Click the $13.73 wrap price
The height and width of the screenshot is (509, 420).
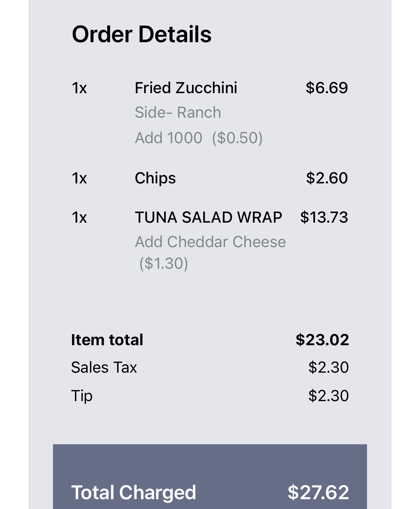tap(324, 217)
